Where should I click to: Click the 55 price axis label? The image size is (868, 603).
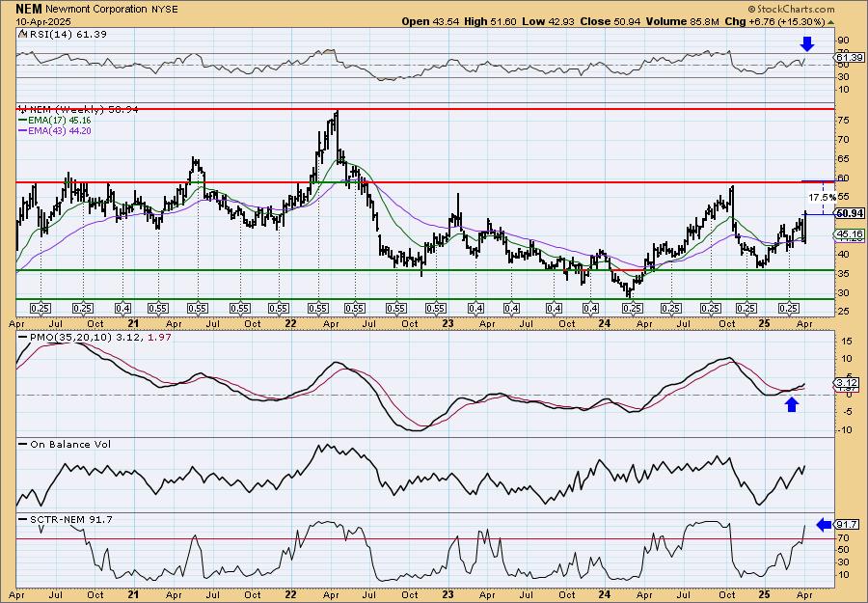coord(843,197)
